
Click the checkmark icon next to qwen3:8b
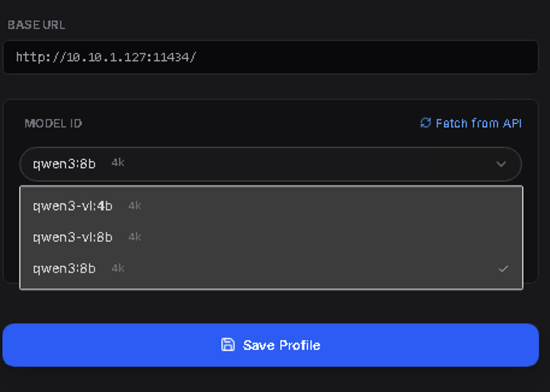tap(503, 269)
